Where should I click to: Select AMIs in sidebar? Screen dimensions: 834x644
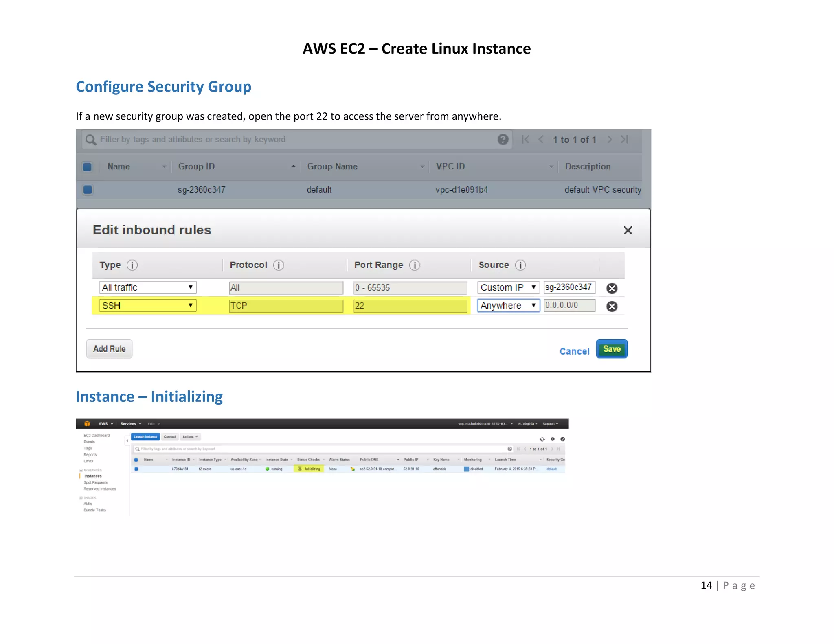point(88,504)
